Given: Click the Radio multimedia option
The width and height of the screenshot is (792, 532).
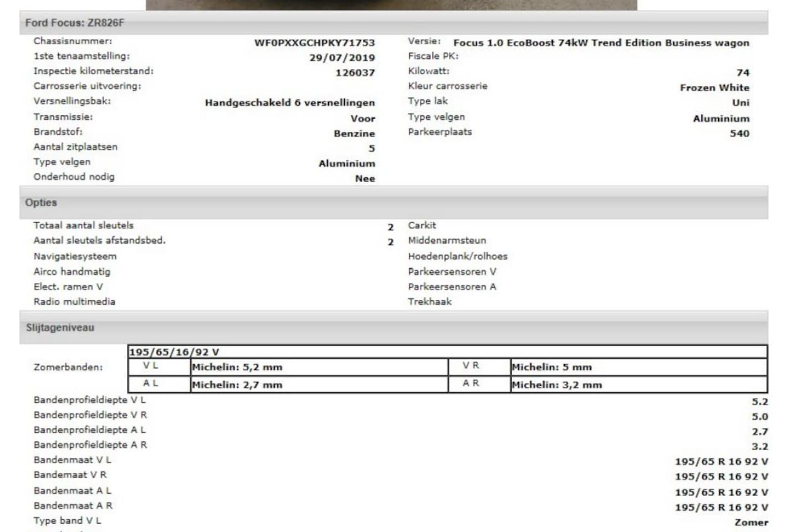Looking at the screenshot, I should point(74,301).
